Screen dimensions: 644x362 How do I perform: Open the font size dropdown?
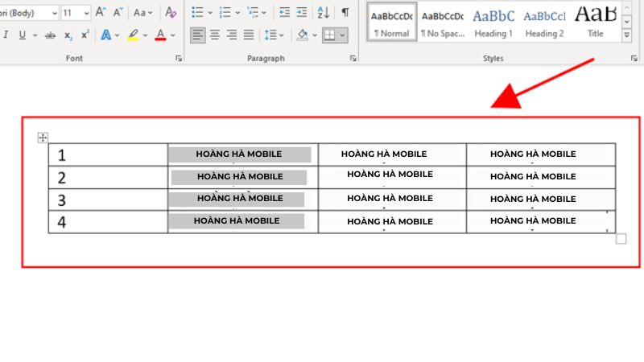(86, 13)
